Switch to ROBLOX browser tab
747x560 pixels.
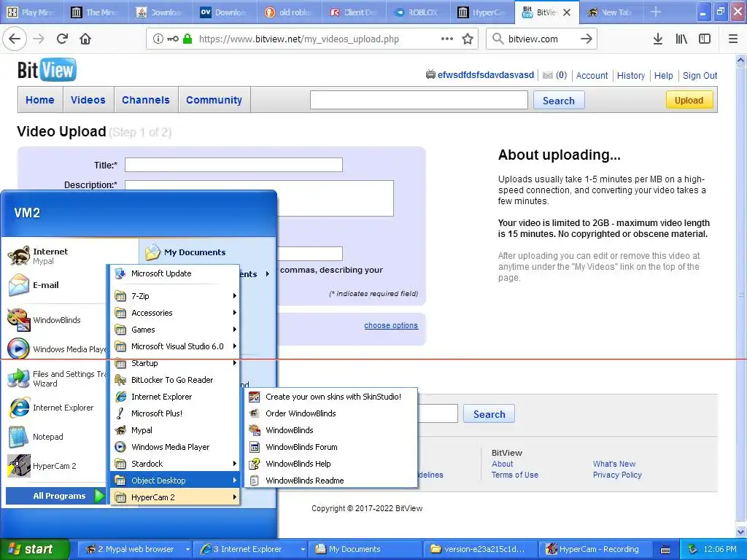[417, 12]
